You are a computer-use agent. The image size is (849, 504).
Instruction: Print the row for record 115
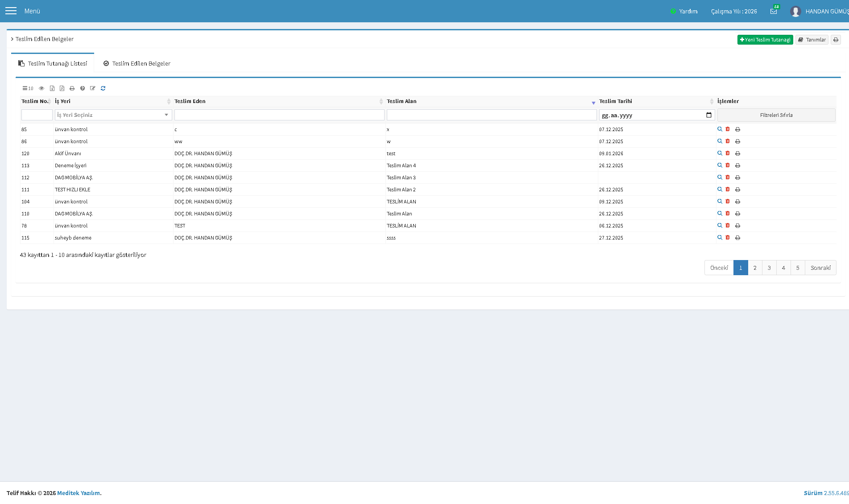[737, 238]
